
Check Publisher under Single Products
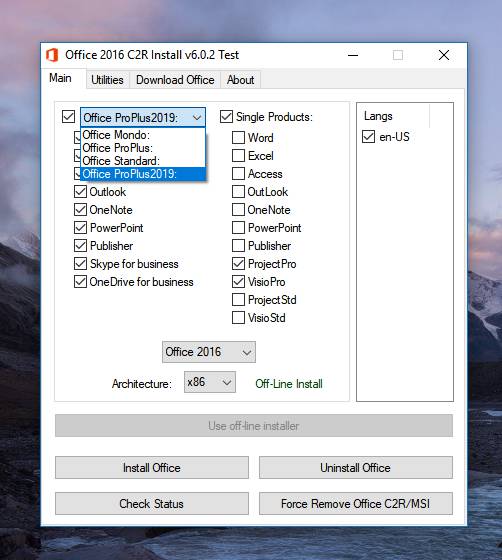[238, 246]
